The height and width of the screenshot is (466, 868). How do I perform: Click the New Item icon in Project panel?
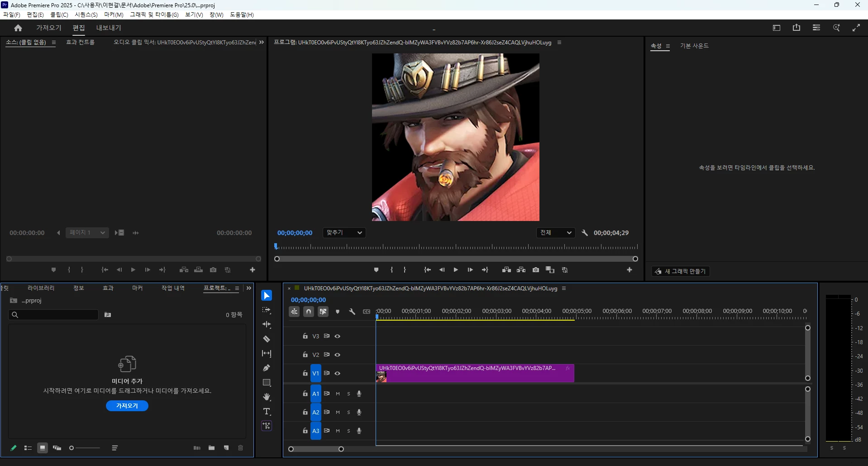[x=226, y=448]
